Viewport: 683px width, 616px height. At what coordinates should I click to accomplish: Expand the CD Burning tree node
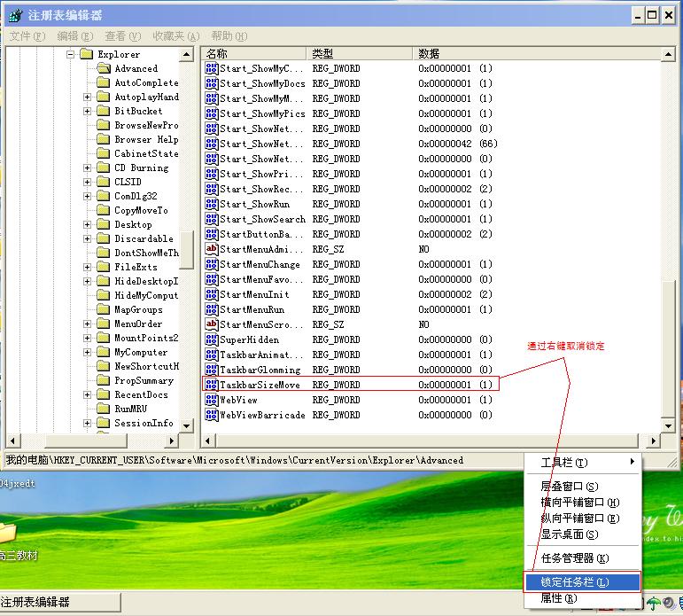coord(87,168)
